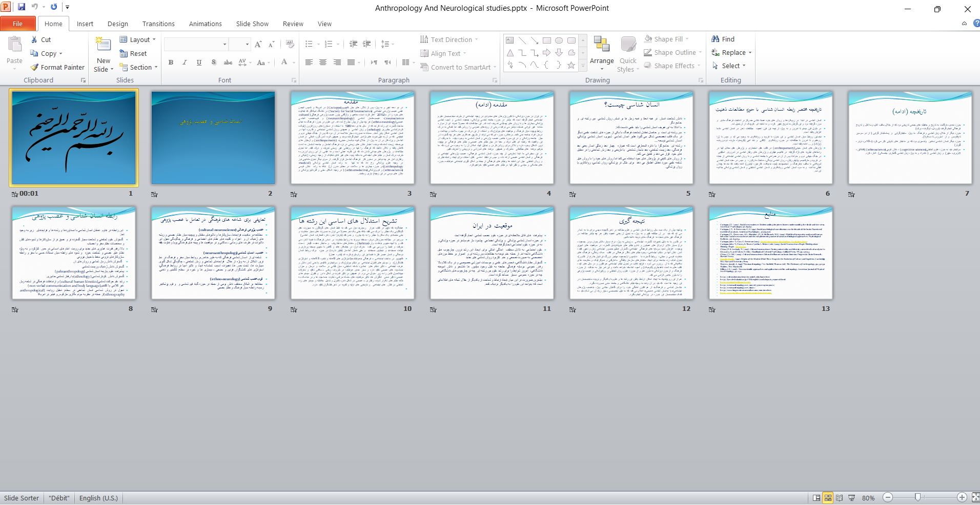Switch to the Design tab
The image size is (980, 505).
118,24
